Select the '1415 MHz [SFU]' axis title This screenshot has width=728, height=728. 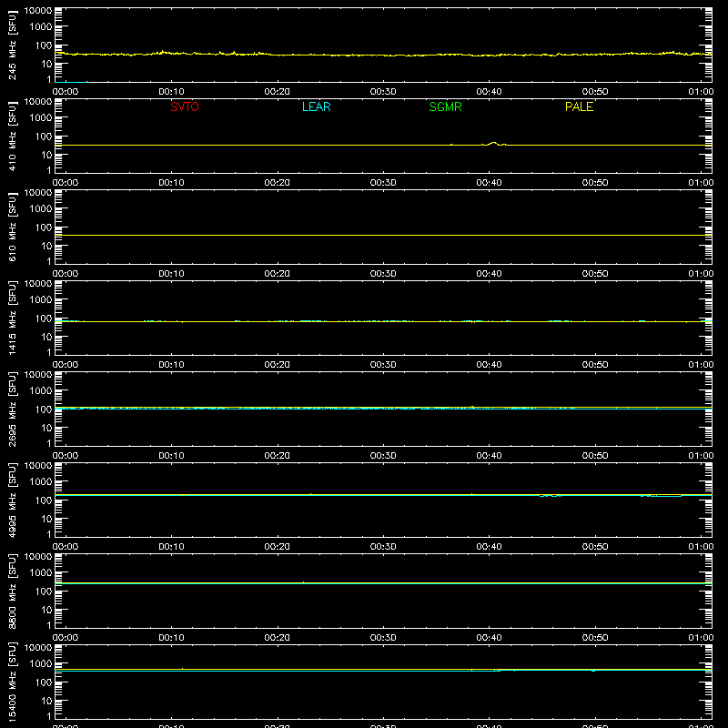(x=12, y=318)
